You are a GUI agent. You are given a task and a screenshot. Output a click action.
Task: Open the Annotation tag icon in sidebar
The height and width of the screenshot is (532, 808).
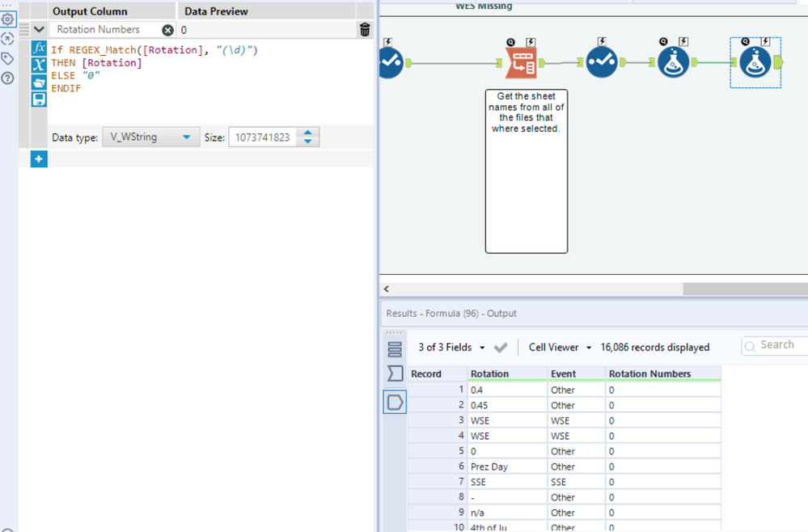click(8, 59)
